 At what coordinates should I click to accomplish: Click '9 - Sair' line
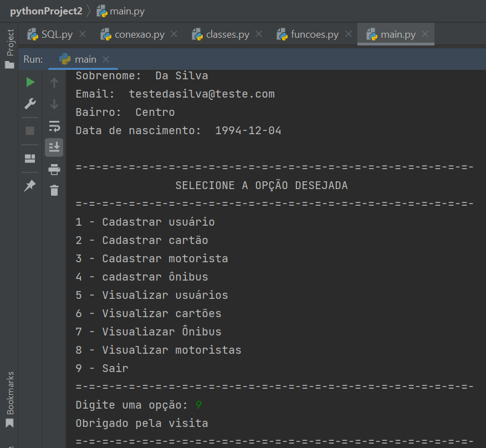pyautogui.click(x=102, y=368)
